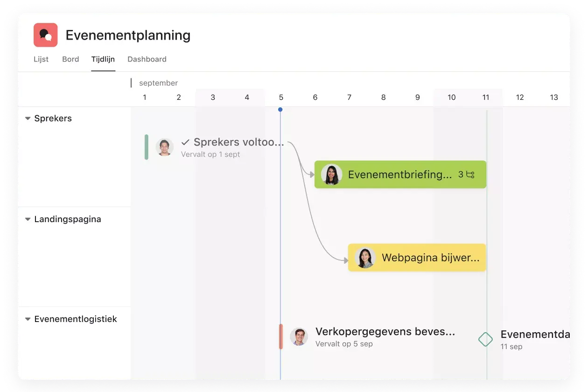Click the '11 sep' milestone date
Viewport: 588px width, 392px height.
click(511, 347)
